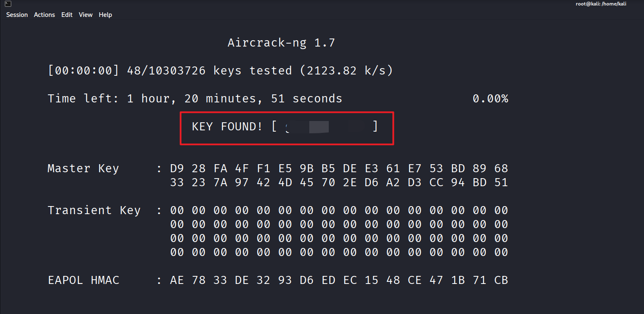Click the Time left estimate text

coord(195,99)
